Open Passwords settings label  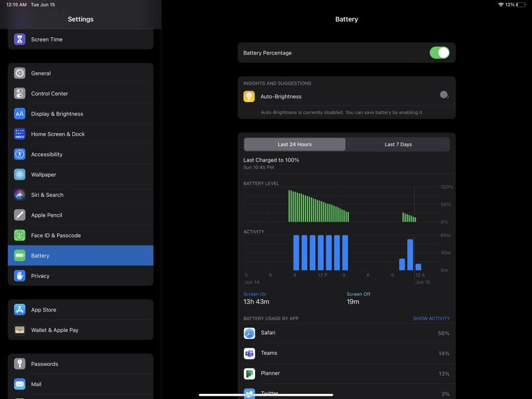pyautogui.click(x=45, y=364)
